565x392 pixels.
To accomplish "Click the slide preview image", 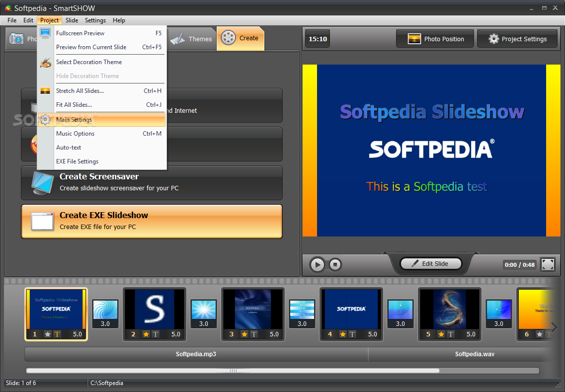I will pos(431,151).
